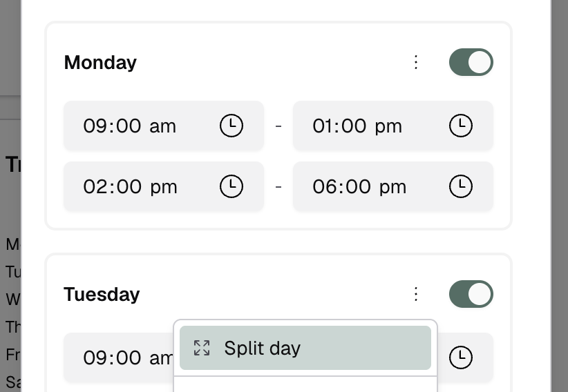This screenshot has width=568, height=392.
Task: Click "pm" in Monday's 02:00 start time
Action: [164, 187]
